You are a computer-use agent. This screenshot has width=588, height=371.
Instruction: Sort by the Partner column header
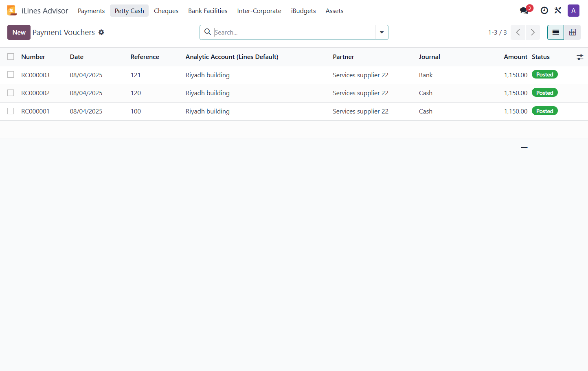click(343, 57)
